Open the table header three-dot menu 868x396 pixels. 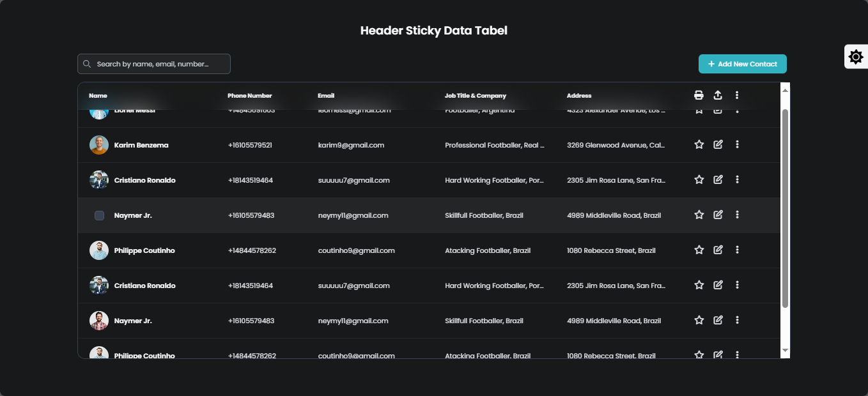(x=737, y=95)
